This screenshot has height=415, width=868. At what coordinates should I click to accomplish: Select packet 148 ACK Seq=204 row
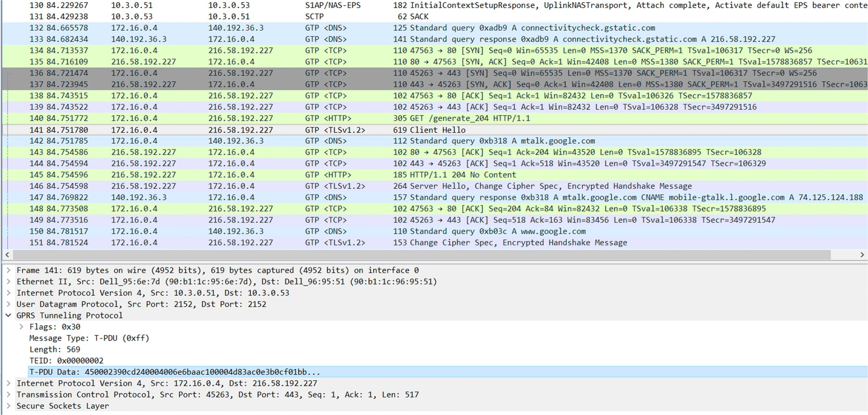pyautogui.click(x=435, y=209)
